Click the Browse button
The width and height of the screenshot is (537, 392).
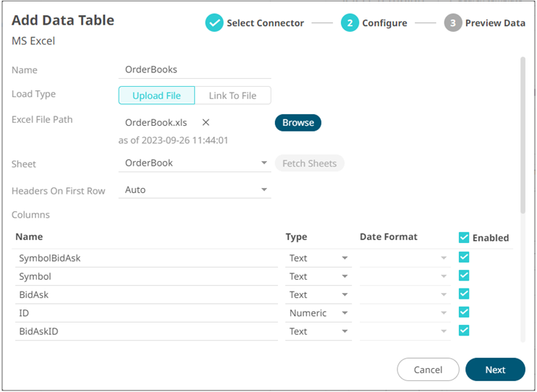pyautogui.click(x=297, y=123)
